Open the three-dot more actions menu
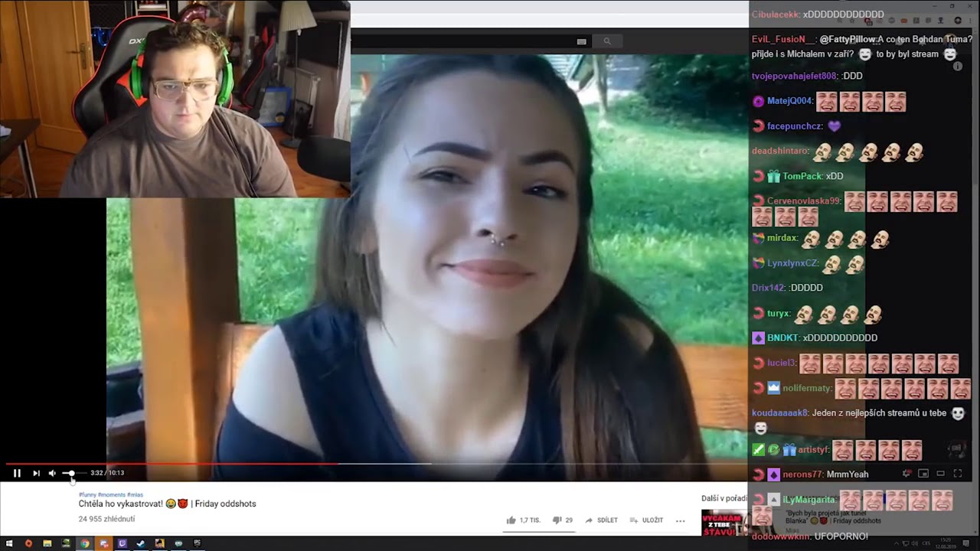 [680, 520]
